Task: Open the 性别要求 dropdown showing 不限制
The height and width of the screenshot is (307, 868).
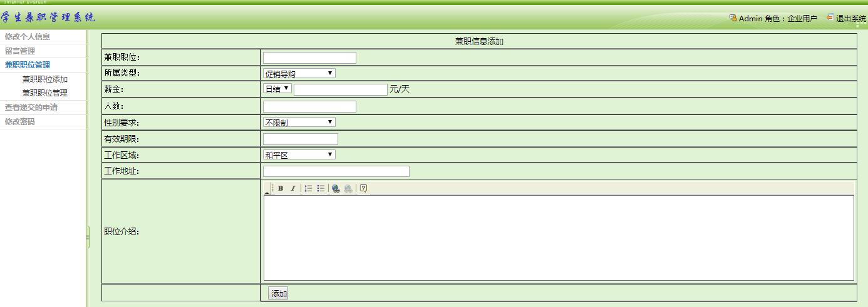Action: 299,122
